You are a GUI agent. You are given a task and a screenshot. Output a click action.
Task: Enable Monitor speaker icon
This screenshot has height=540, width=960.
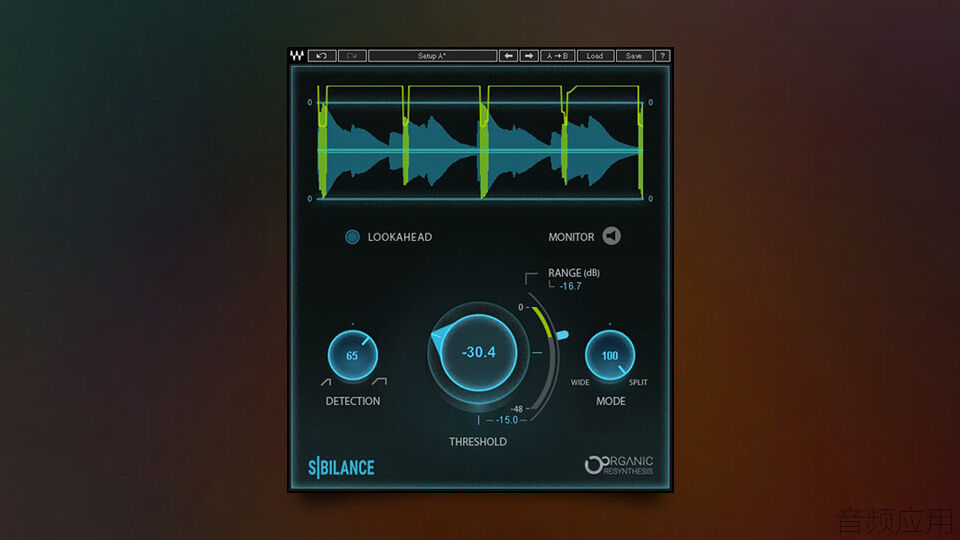[x=612, y=236]
